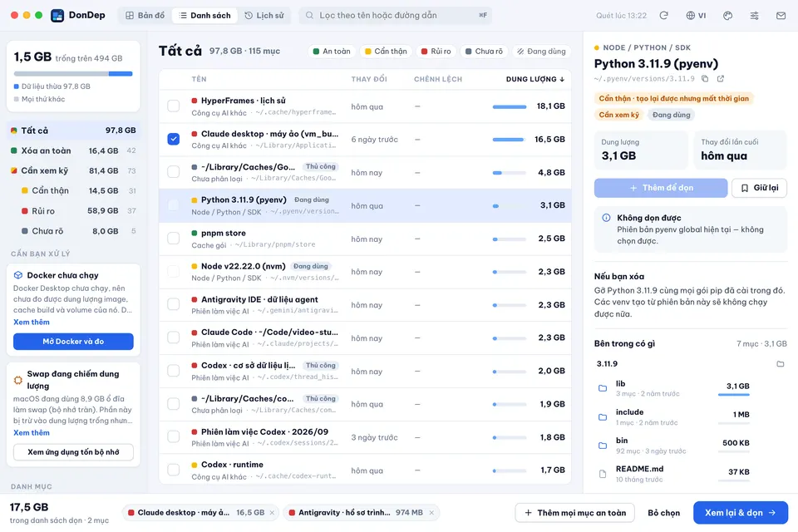Screen dimensions: 798x532
Task: Copy the ~/.pyenv/versions/3.11.9 path
Action: [705, 78]
